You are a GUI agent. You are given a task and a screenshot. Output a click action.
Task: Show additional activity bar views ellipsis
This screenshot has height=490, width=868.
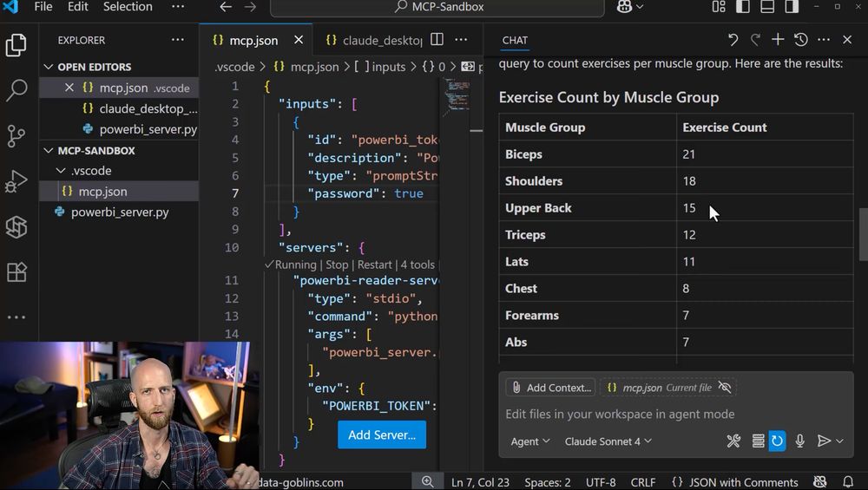pyautogui.click(x=16, y=317)
